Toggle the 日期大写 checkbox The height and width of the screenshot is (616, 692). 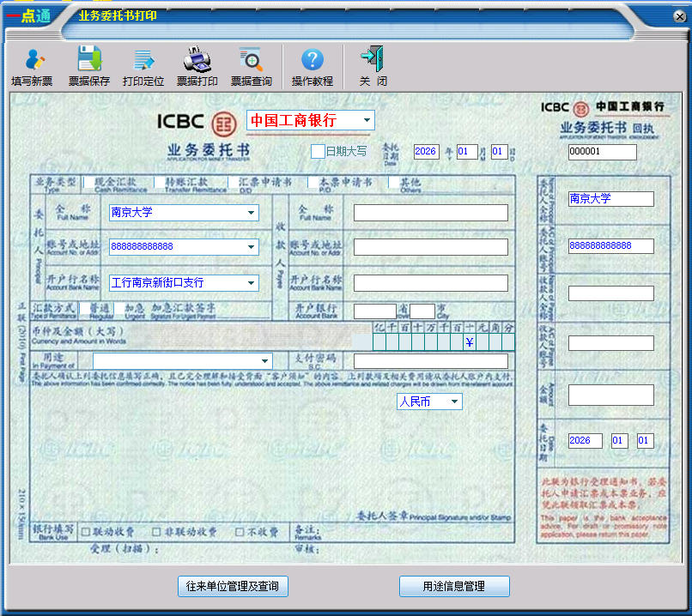click(318, 152)
